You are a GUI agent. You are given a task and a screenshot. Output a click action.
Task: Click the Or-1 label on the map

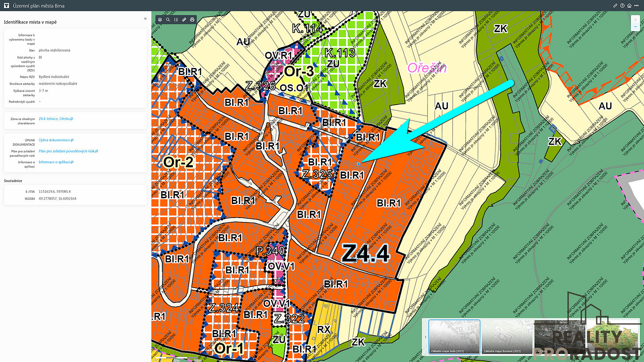pos(229,348)
